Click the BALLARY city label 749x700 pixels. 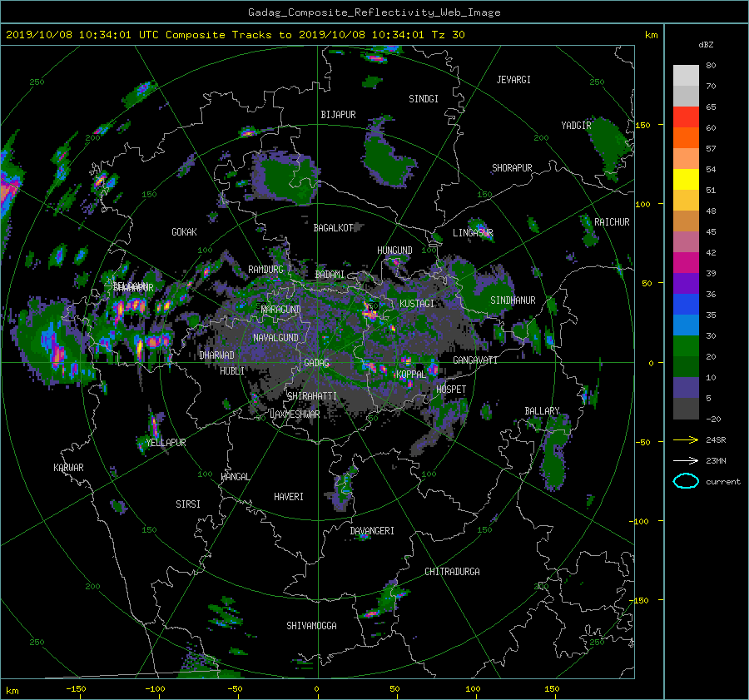coord(542,411)
